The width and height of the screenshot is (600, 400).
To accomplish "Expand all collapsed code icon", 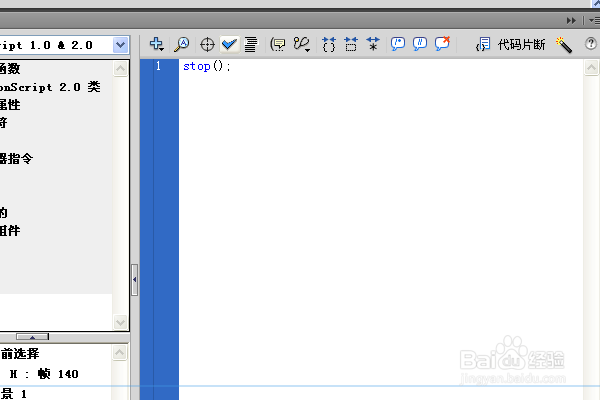I will coord(373,44).
